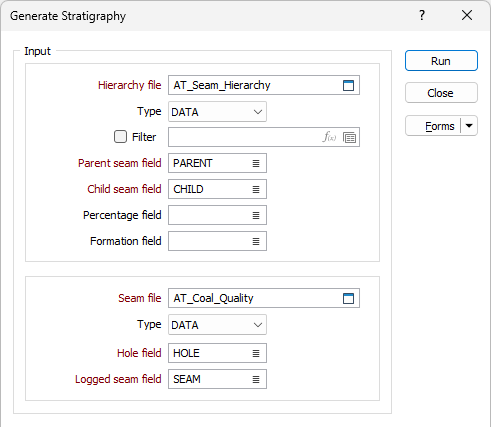Enable the Filter checkbox

tap(120, 137)
